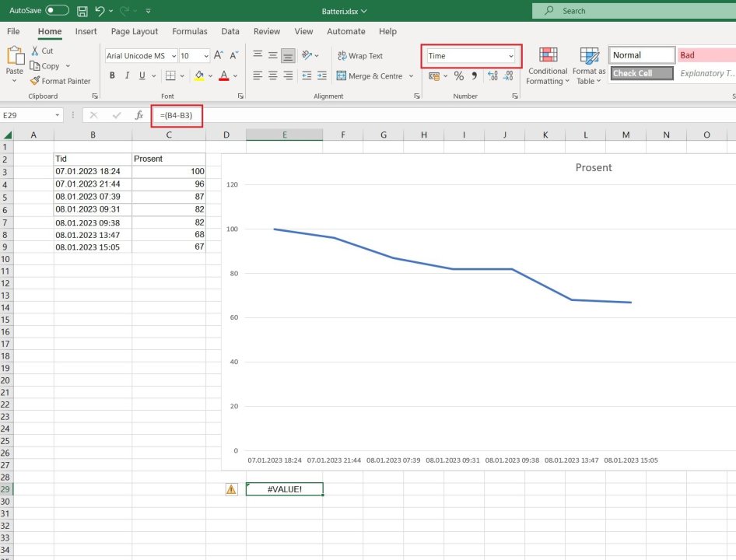The width and height of the screenshot is (736, 560).
Task: Click the Increase Font Size icon
Action: point(219,56)
